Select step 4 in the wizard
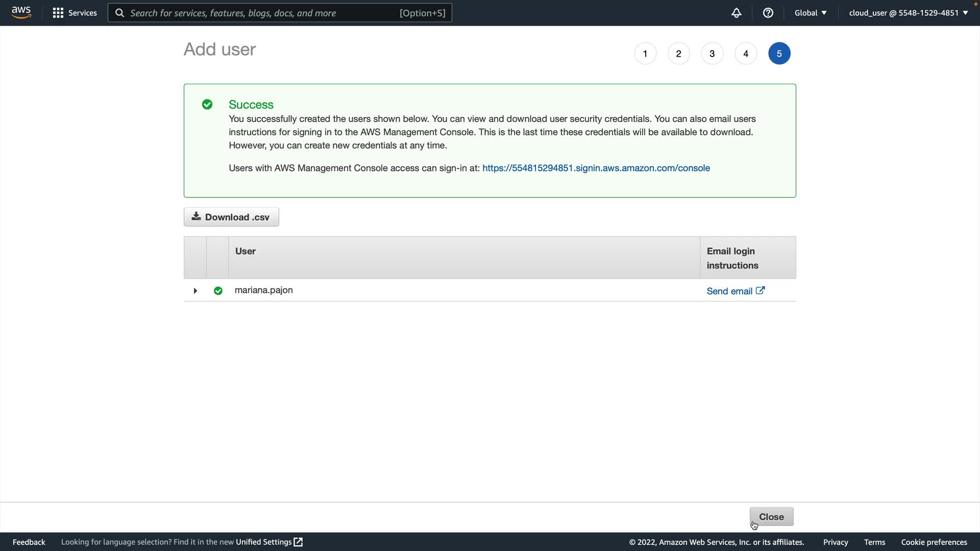The image size is (980, 551). pyautogui.click(x=746, y=54)
